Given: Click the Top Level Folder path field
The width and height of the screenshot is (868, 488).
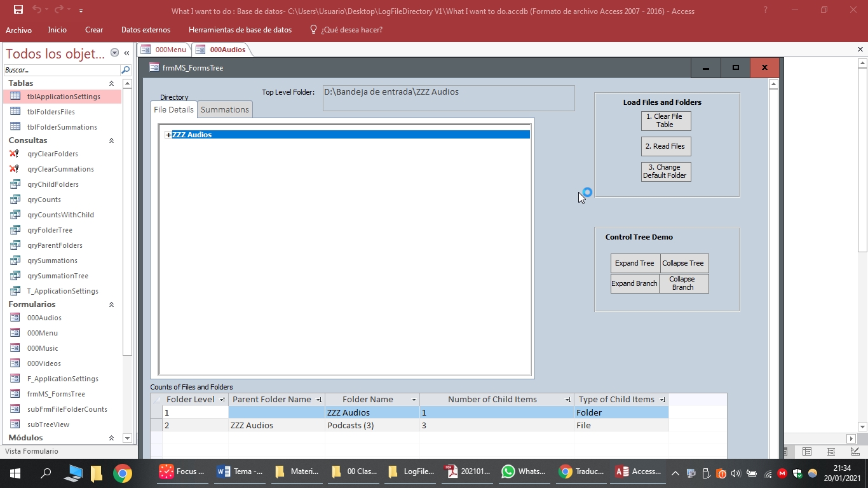Looking at the screenshot, I should [x=449, y=98].
